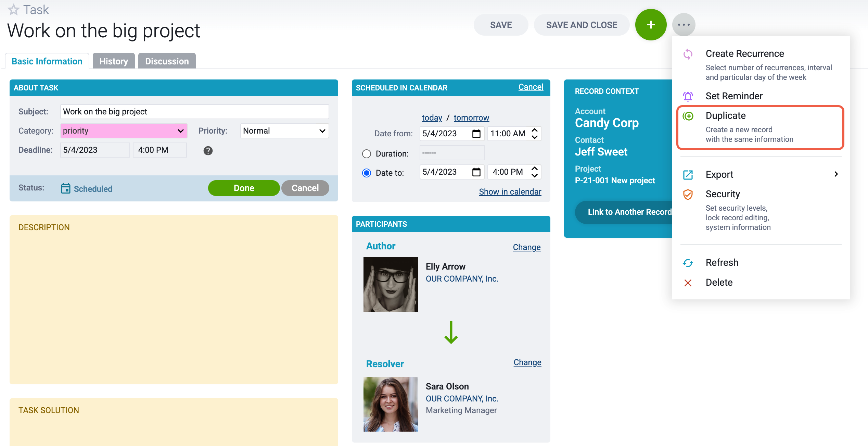Screen dimensions: 868x446
Task: Choose Duplicate from the menu
Action: (x=760, y=127)
